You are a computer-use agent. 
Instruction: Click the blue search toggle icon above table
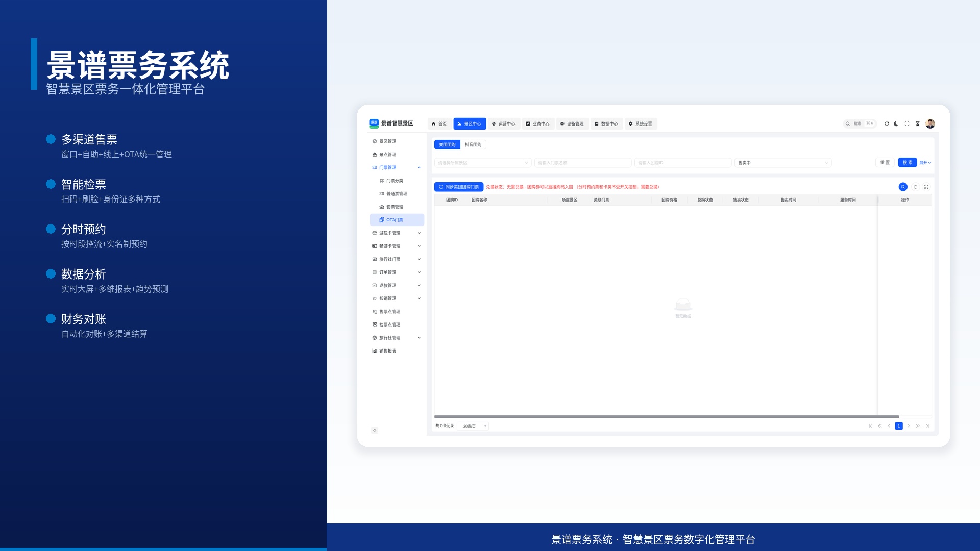click(903, 187)
